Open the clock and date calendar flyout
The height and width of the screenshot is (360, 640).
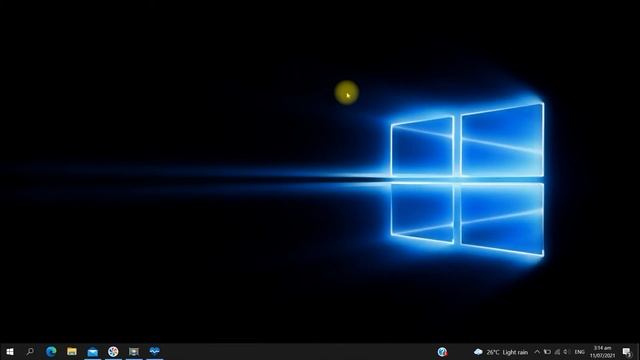pyautogui.click(x=602, y=352)
